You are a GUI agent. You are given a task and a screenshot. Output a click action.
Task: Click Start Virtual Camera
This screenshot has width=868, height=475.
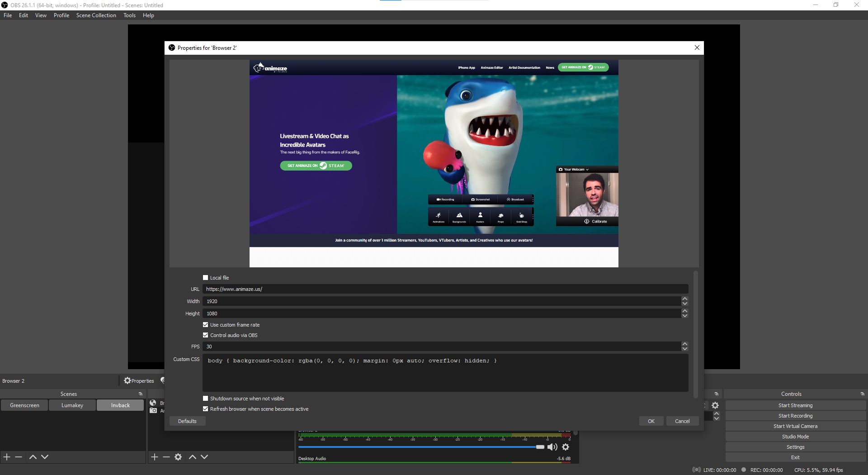(795, 426)
